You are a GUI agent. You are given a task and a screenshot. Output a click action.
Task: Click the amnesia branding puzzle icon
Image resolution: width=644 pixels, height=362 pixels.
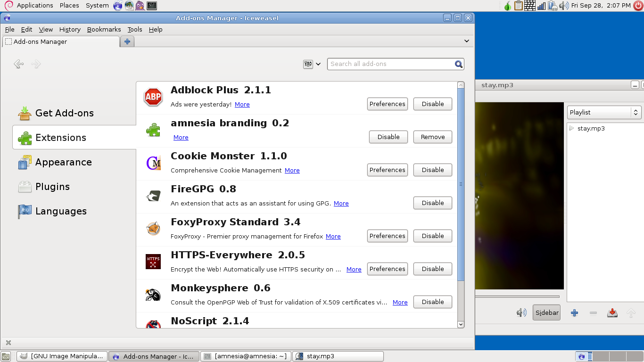[x=153, y=130]
